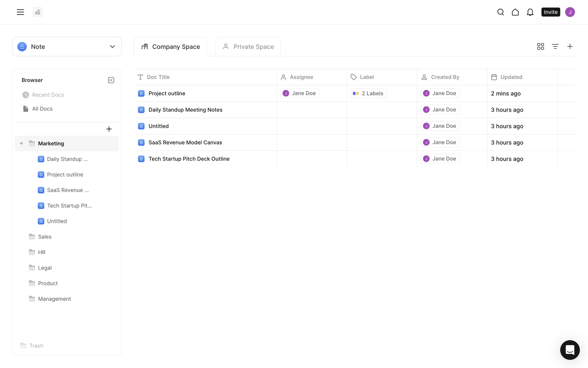Collapse the Browser sidebar panel
Viewport: 588px width, 368px height.
111,80
